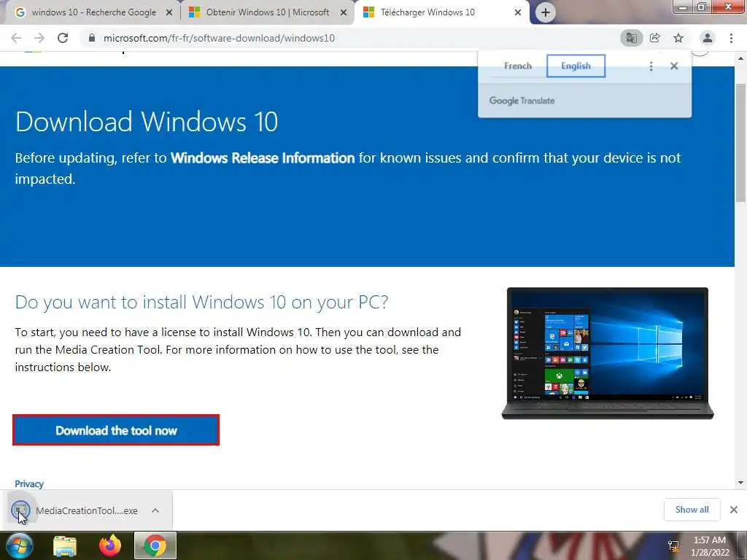Click the 'Download Windows 10' heading
This screenshot has width=747, height=560.
[x=146, y=122]
